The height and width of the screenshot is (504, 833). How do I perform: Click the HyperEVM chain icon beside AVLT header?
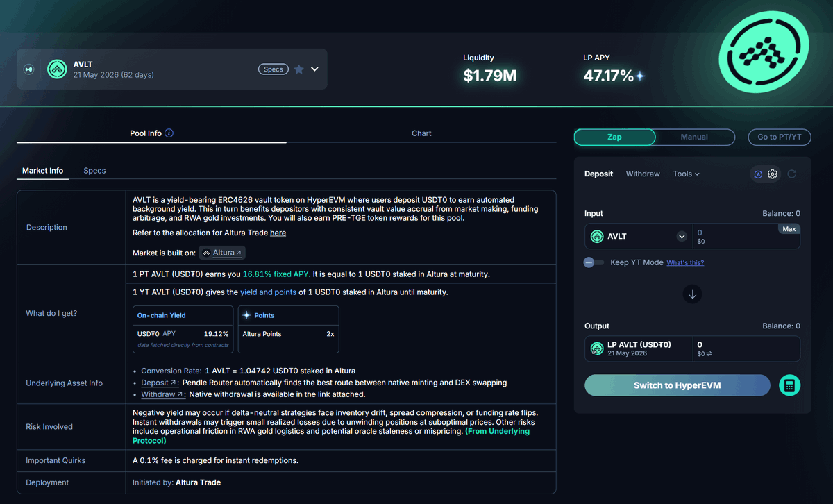[x=28, y=69]
